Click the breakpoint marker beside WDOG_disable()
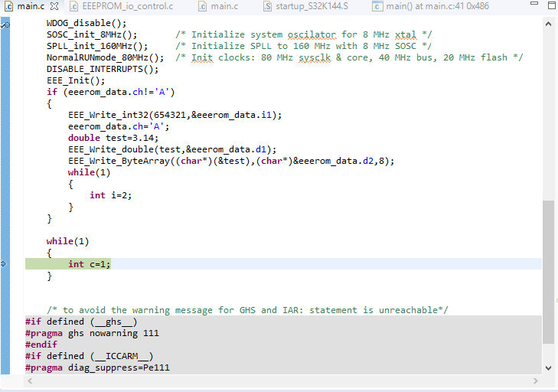The height and width of the screenshot is (392, 558). point(5,24)
